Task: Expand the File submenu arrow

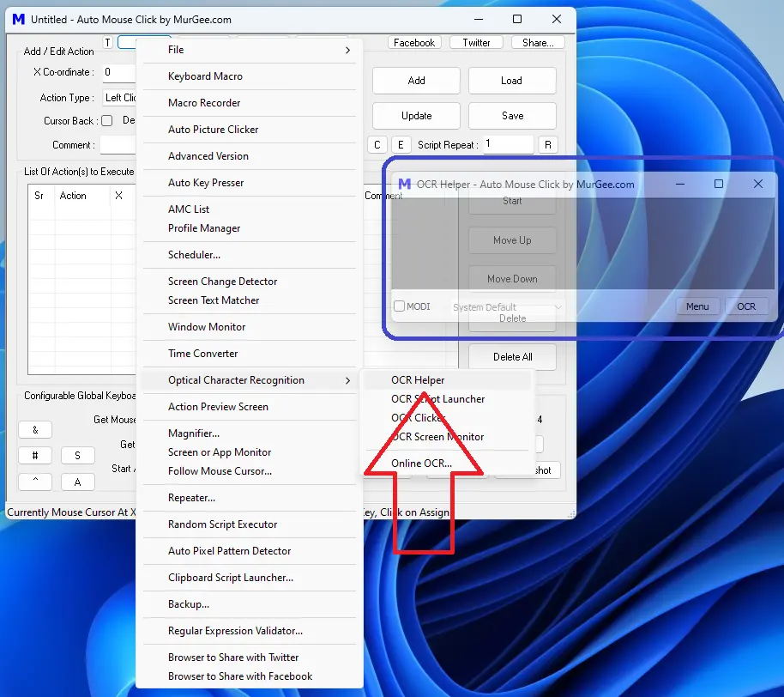Action: pyautogui.click(x=347, y=50)
